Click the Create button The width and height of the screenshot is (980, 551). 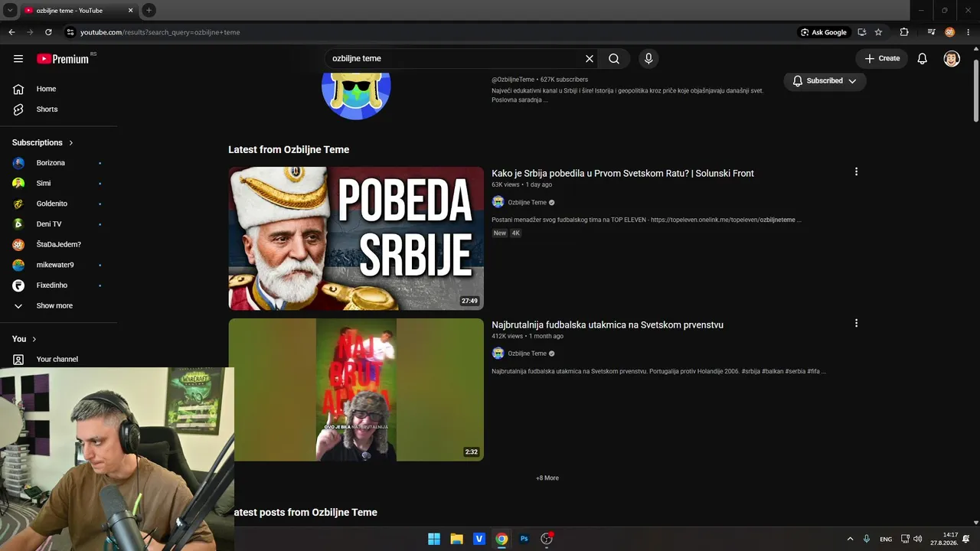(882, 59)
